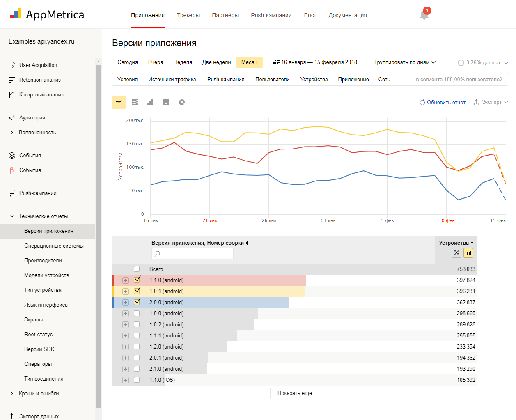The width and height of the screenshot is (516, 420).
Task: Open the Группировать по дням dropdown
Action: (x=404, y=62)
